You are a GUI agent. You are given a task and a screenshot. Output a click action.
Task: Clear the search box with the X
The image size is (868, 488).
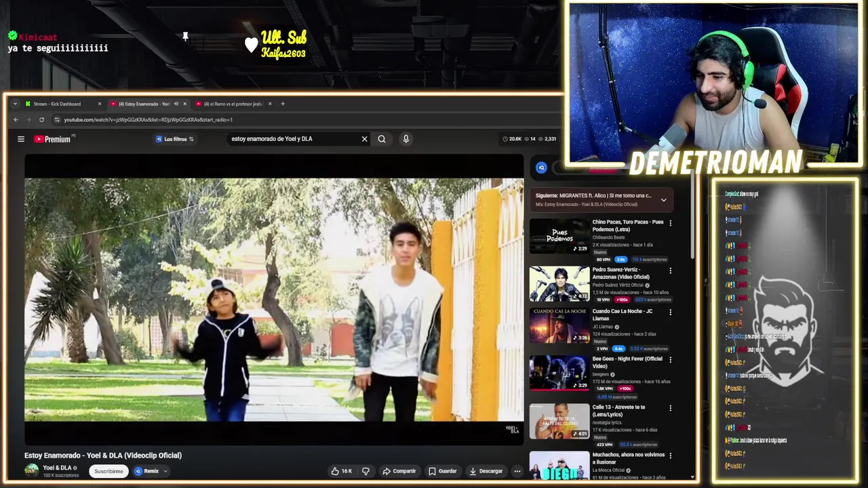[x=364, y=139]
